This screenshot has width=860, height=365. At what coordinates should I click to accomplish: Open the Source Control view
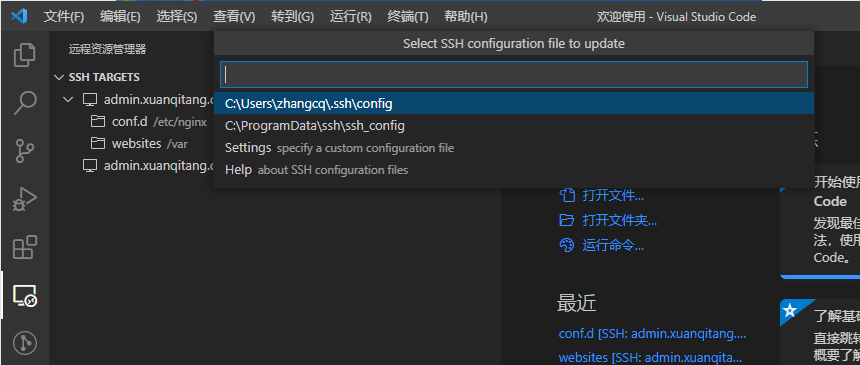click(24, 151)
